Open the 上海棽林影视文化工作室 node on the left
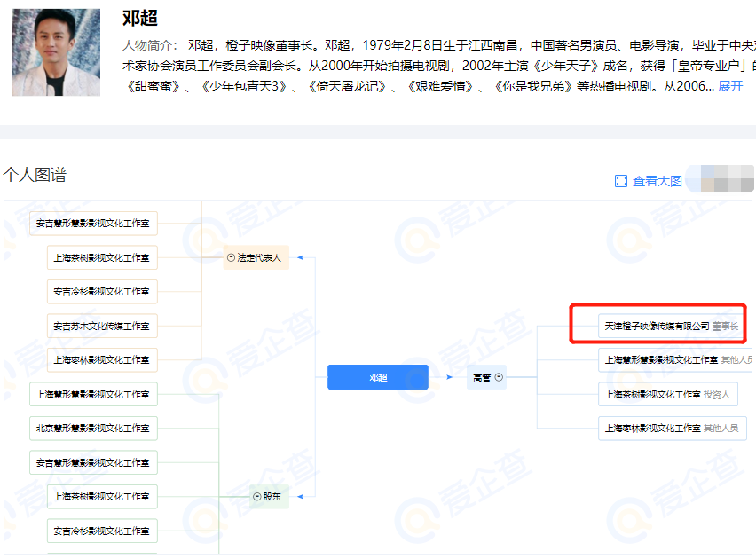 click(101, 359)
